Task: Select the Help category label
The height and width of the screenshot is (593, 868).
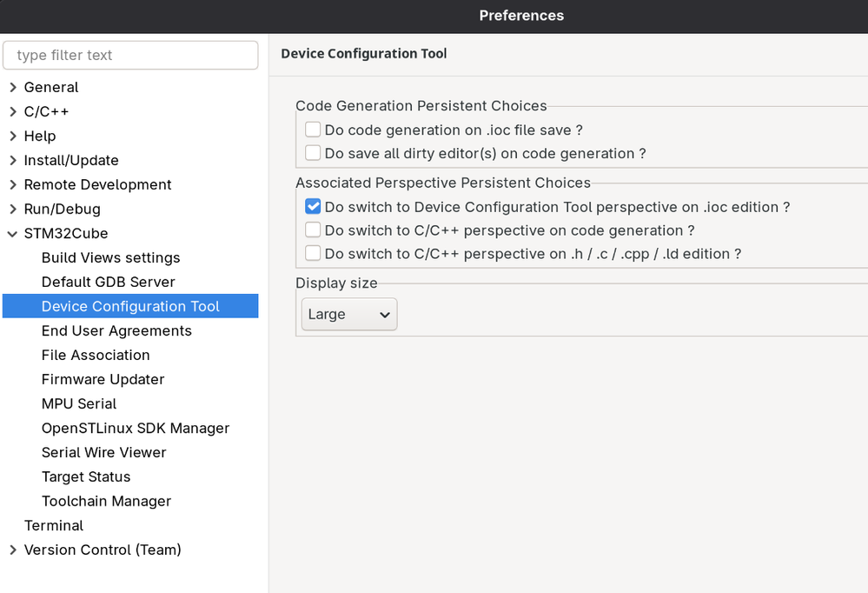Action: 40,136
